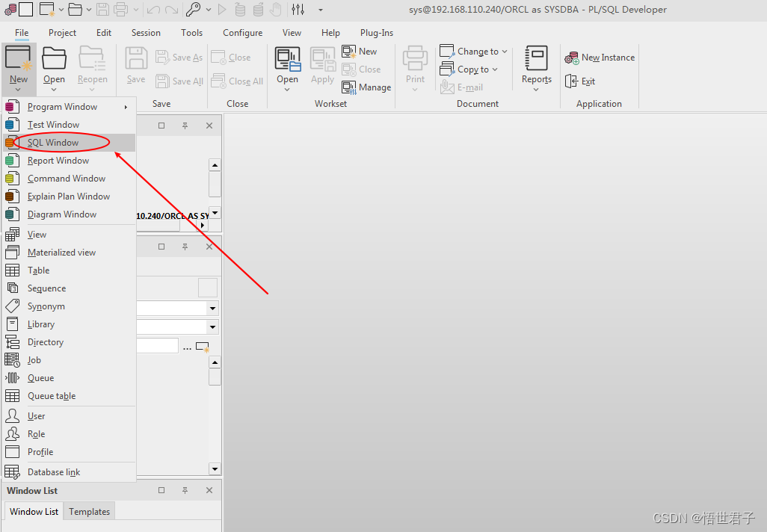The height and width of the screenshot is (532, 767).
Task: Click the Save ribbon button
Action: pos(136,66)
